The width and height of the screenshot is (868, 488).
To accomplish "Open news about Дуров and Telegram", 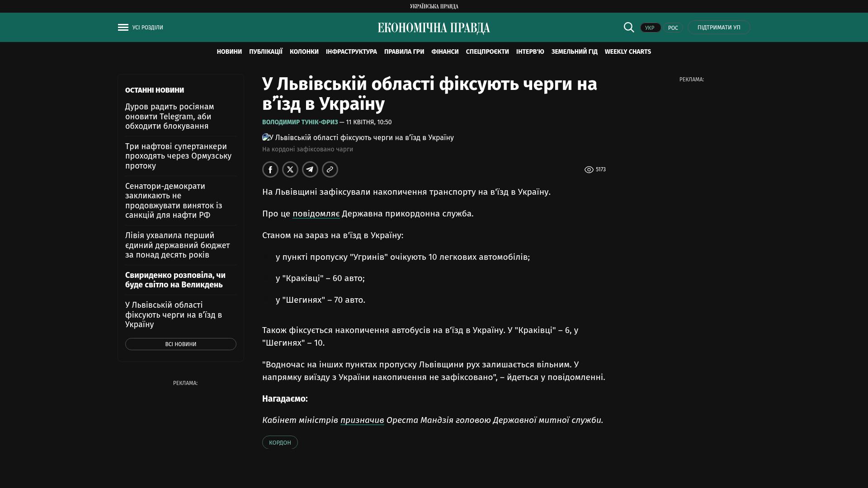I will click(x=170, y=117).
